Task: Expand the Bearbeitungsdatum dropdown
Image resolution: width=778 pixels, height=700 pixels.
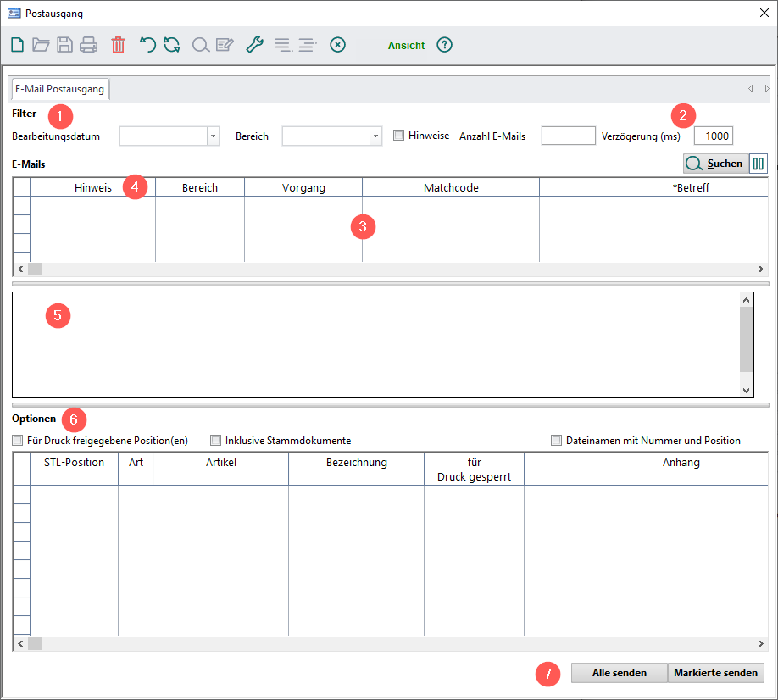Action: coord(213,136)
